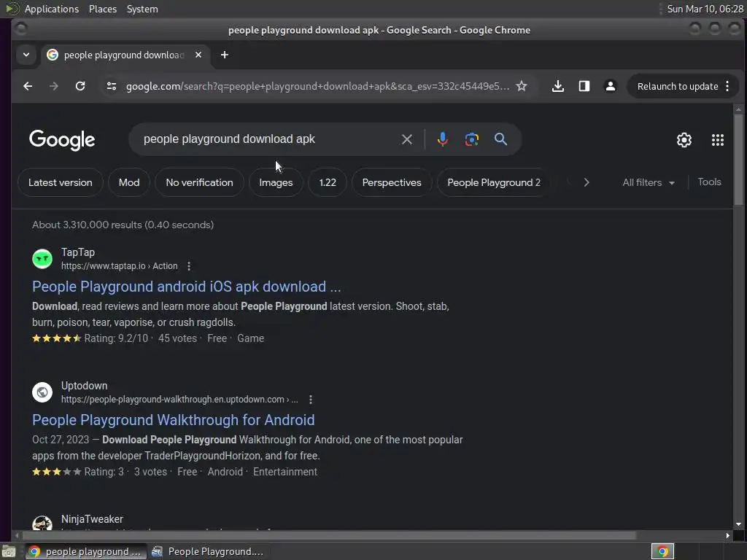This screenshot has height=560, width=747.
Task: Show desktop icon in bottom panel
Action: point(9,551)
